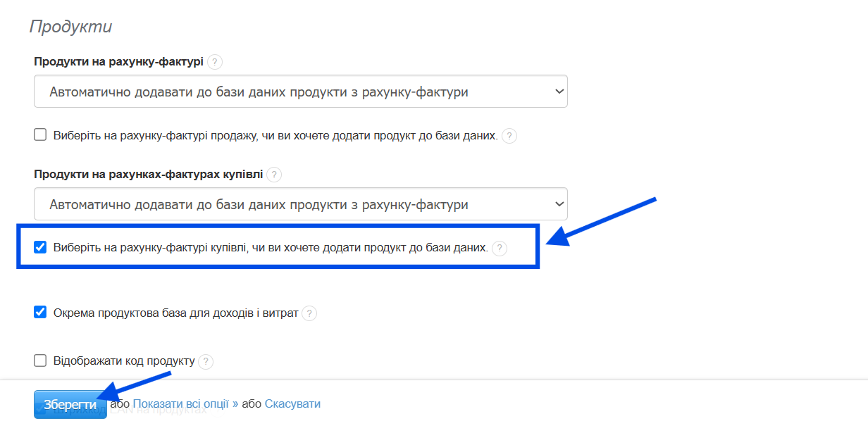Screen dimensions: 868x426
Task: Disable 'Окрема продуктова база для доходів і витрат'
Action: pos(40,312)
